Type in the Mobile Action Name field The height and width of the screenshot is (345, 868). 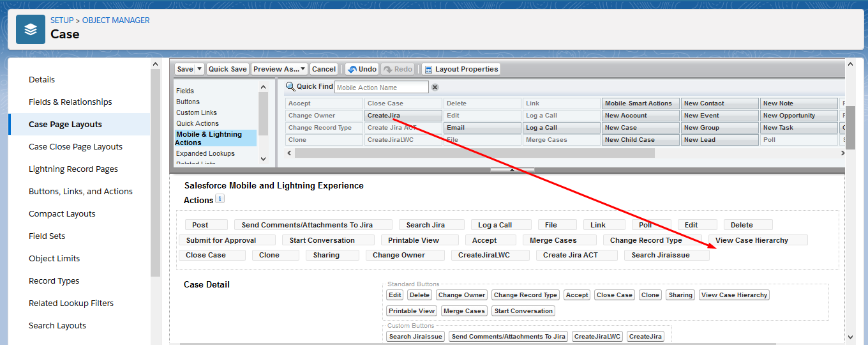(x=382, y=88)
